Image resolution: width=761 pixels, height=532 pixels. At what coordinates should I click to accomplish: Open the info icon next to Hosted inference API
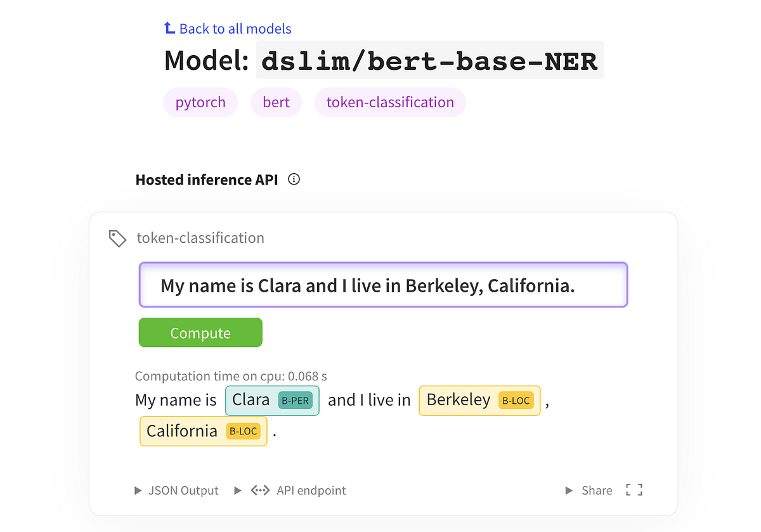pyautogui.click(x=294, y=179)
